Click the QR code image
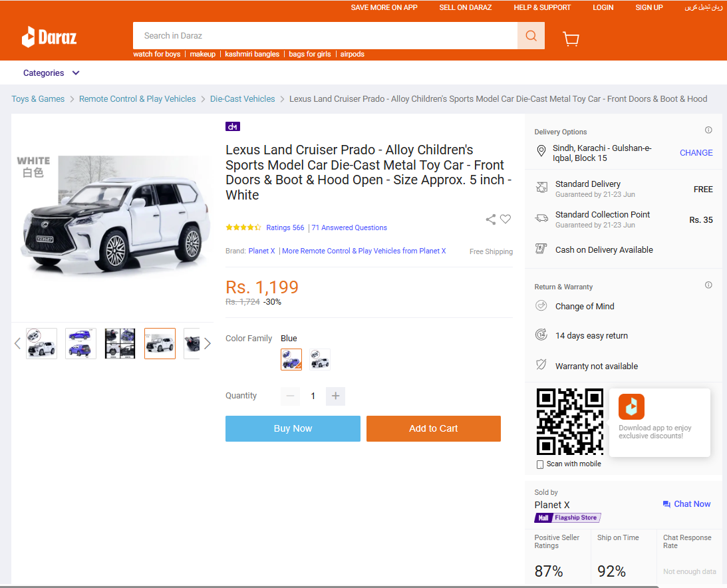The height and width of the screenshot is (588, 727). pos(570,422)
